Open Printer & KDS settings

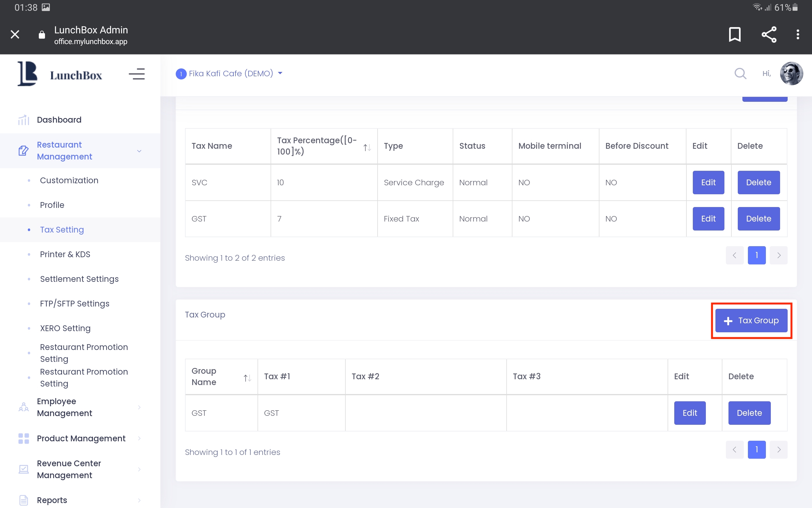[x=65, y=254]
